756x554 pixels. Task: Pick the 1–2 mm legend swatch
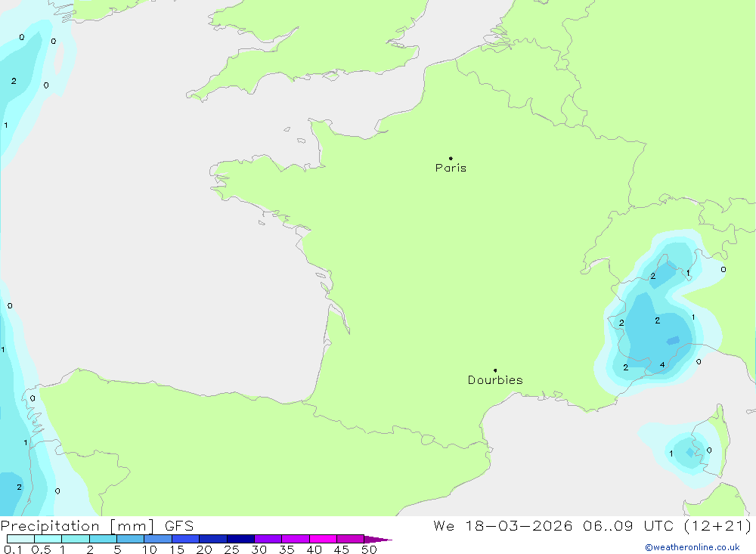(x=76, y=539)
